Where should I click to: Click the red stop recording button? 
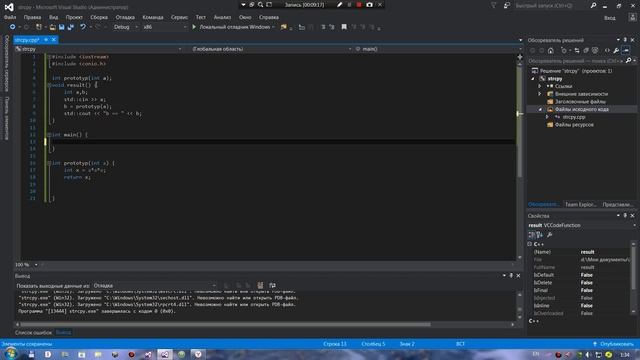click(x=359, y=5)
